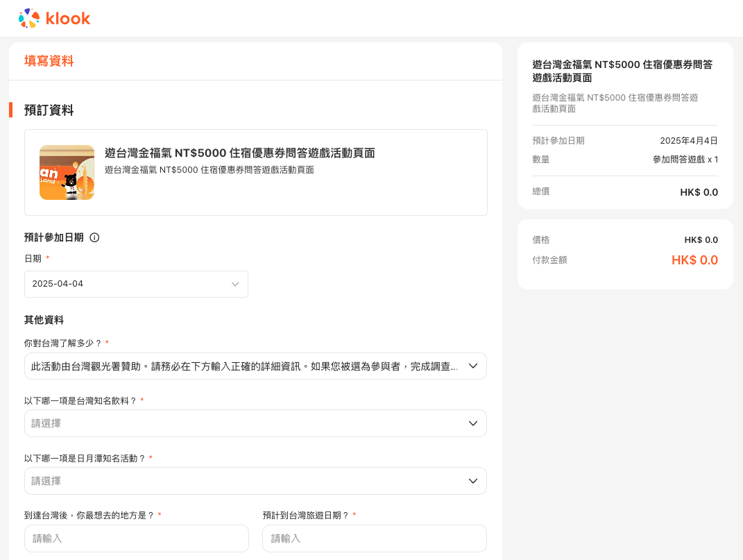
Task: Click chevron arrow of 台灣觀光署 notice field
Action: [473, 366]
